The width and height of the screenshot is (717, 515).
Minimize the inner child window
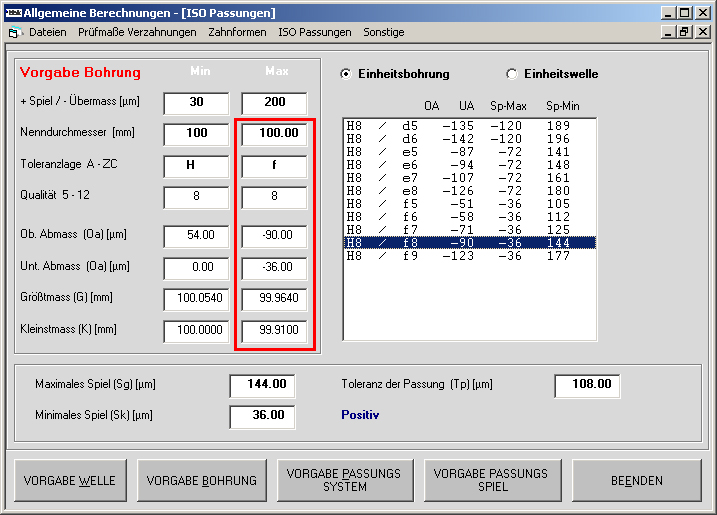669,32
